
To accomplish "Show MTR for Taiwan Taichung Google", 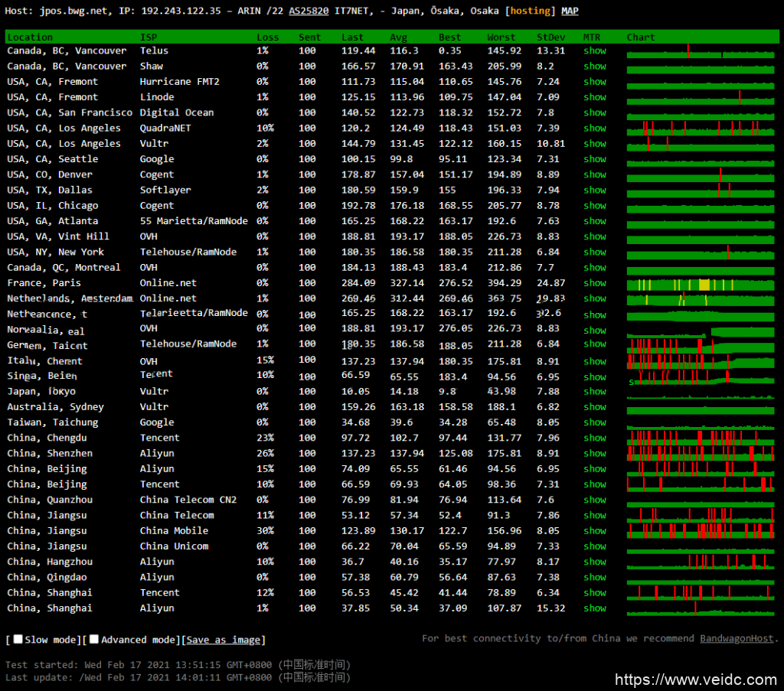I will pyautogui.click(x=594, y=422).
